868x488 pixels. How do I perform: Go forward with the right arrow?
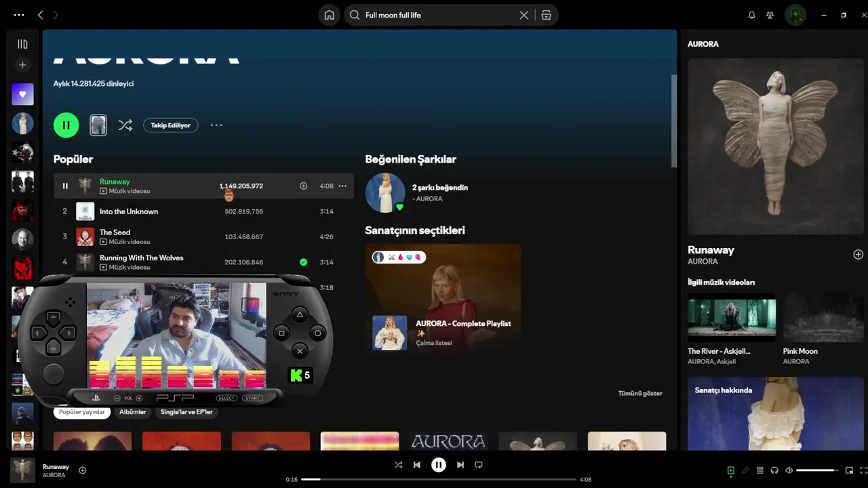56,15
